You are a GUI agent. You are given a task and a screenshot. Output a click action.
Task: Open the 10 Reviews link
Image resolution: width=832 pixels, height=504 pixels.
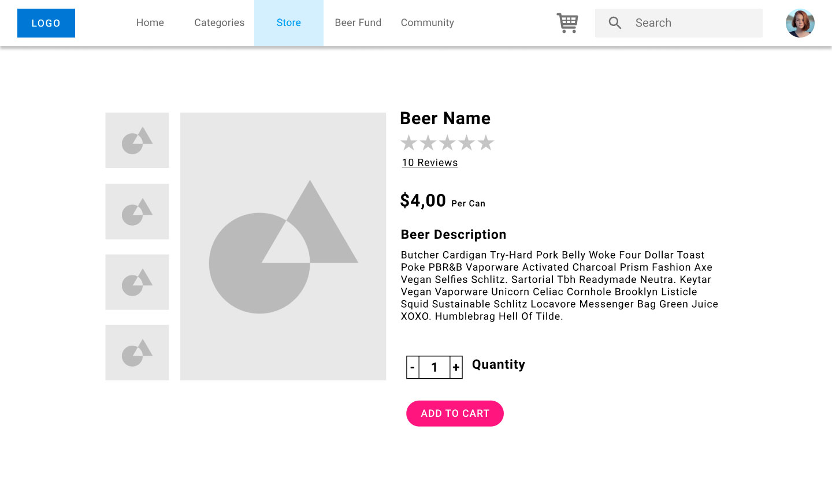(x=430, y=163)
